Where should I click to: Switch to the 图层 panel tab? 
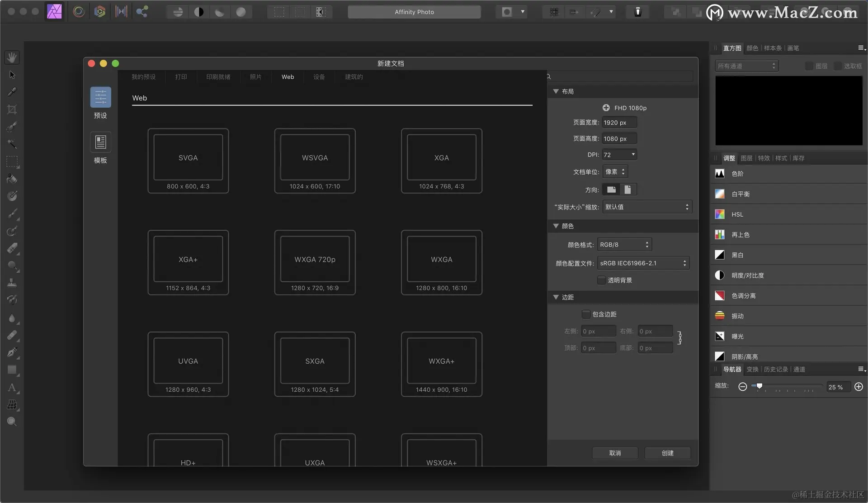[746, 158]
